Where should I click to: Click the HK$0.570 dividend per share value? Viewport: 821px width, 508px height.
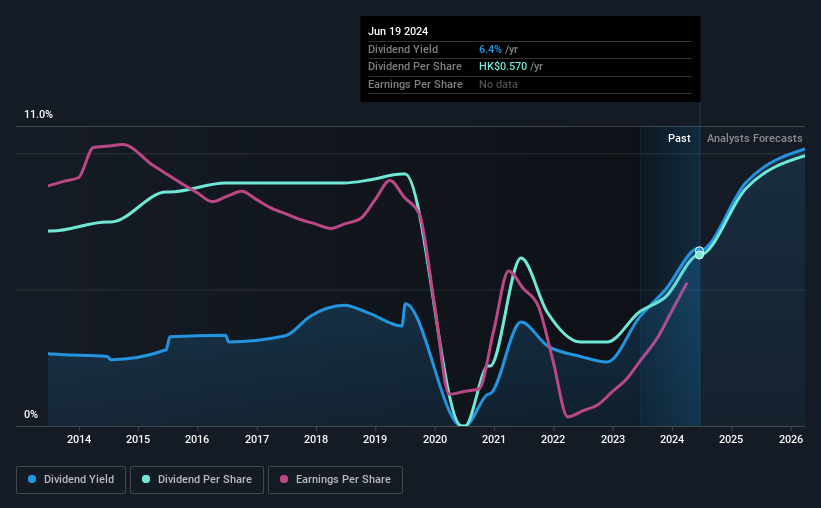(503, 67)
